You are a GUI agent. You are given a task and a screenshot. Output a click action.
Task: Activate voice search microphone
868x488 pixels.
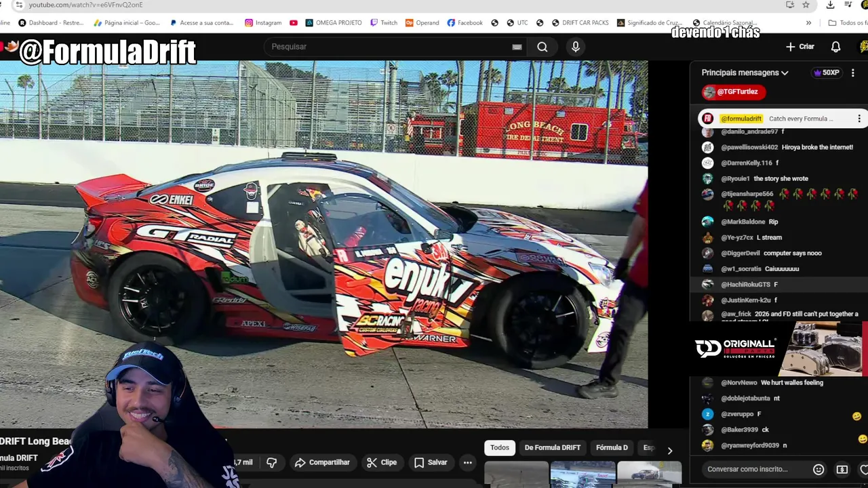576,47
